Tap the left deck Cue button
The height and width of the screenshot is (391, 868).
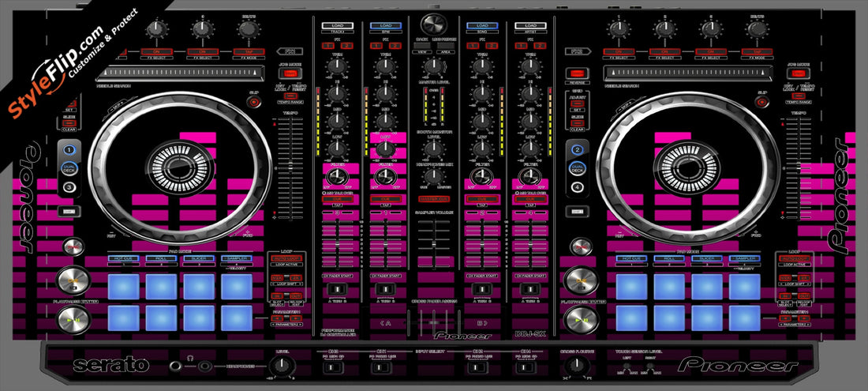[73, 280]
